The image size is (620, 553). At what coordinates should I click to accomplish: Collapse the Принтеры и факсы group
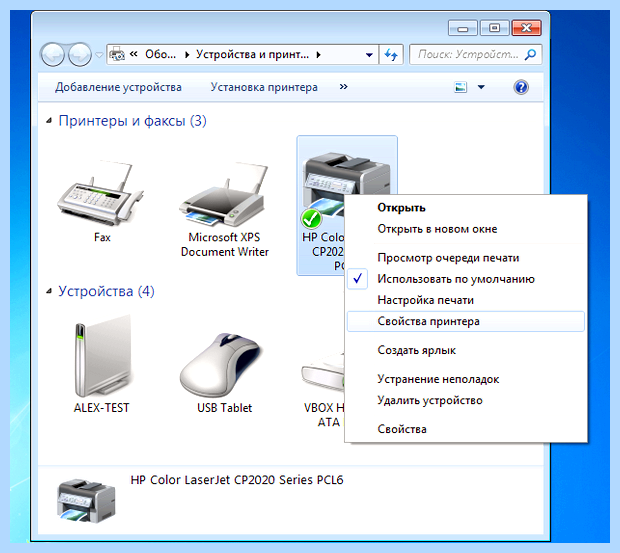tap(49, 121)
